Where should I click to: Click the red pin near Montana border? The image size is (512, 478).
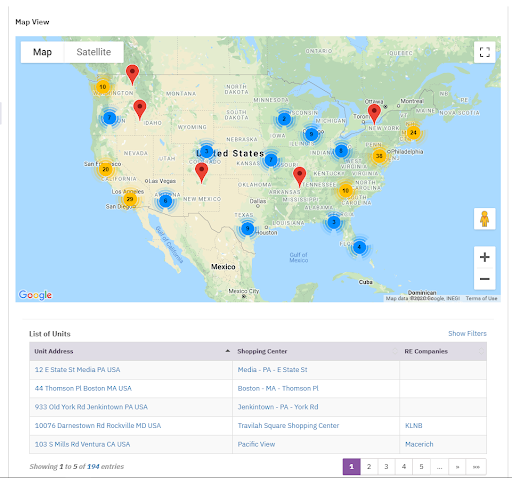pyautogui.click(x=132, y=74)
